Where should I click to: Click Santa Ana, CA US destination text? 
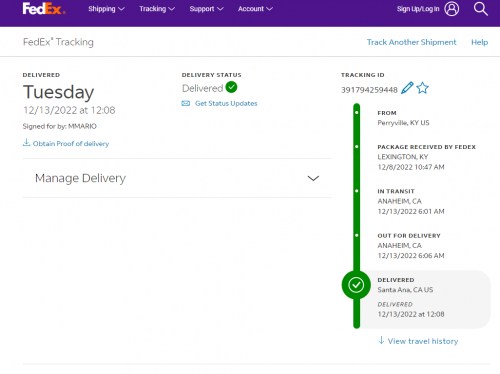click(405, 290)
